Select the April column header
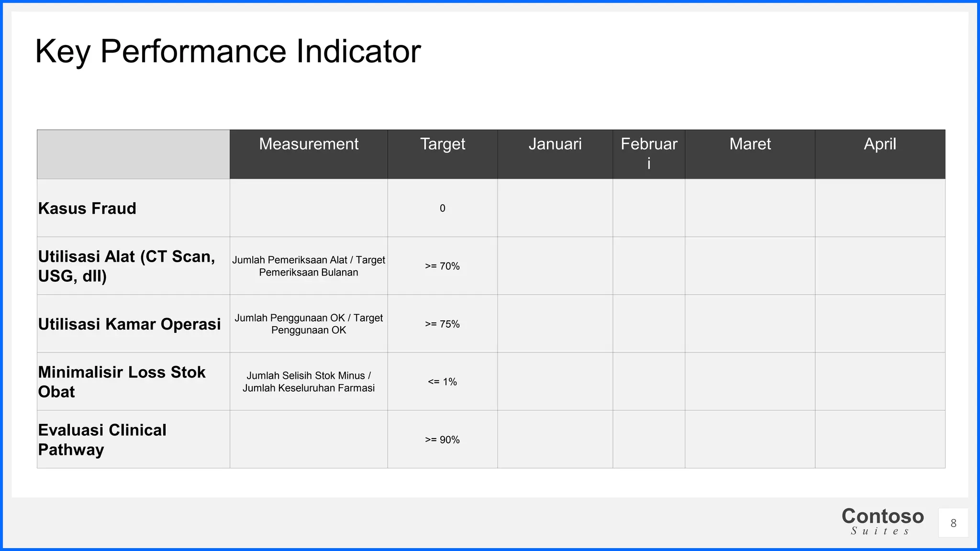980x551 pixels. click(x=880, y=144)
